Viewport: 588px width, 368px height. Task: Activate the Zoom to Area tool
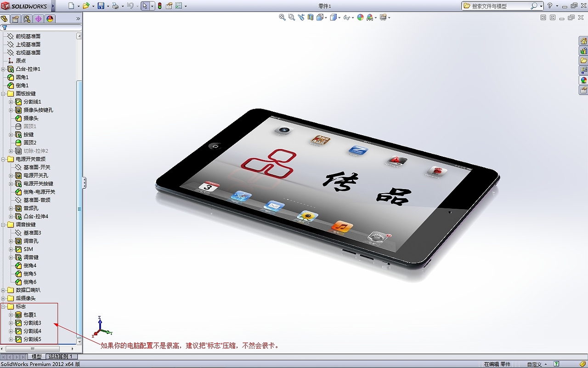point(291,17)
